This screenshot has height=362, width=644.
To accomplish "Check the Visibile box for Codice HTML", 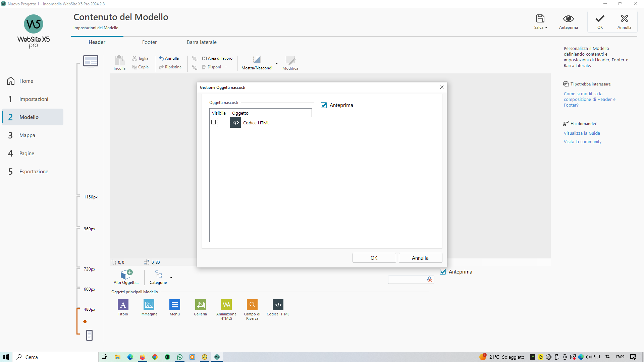I will (x=214, y=122).
